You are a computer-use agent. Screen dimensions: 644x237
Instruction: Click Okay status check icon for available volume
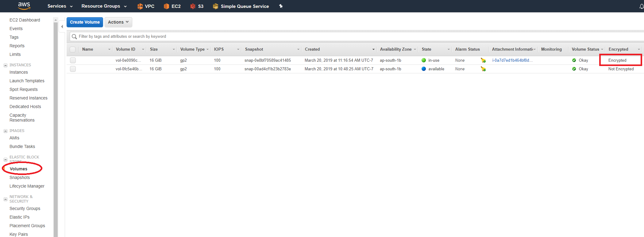(574, 69)
